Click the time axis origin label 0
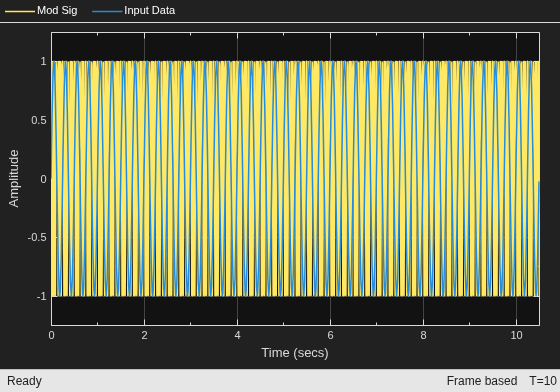This screenshot has height=392, width=560. click(51, 335)
